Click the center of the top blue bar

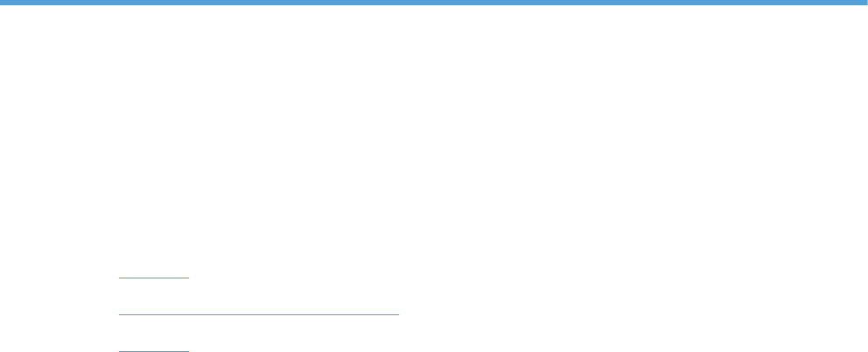pyautogui.click(x=434, y=3)
